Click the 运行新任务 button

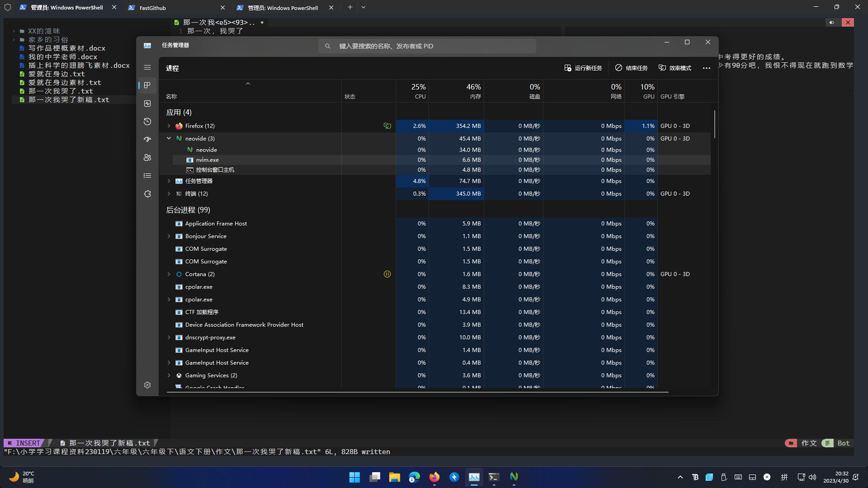point(583,68)
